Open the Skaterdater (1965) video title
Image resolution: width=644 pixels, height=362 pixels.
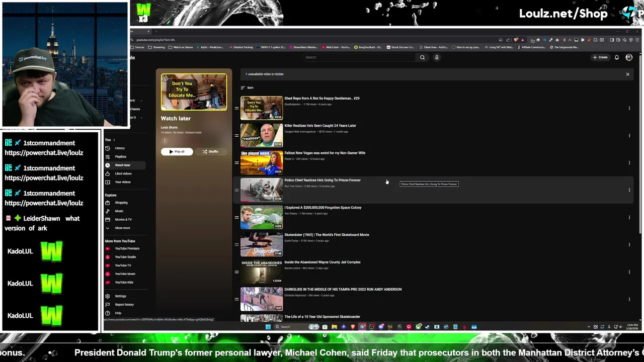(x=327, y=235)
